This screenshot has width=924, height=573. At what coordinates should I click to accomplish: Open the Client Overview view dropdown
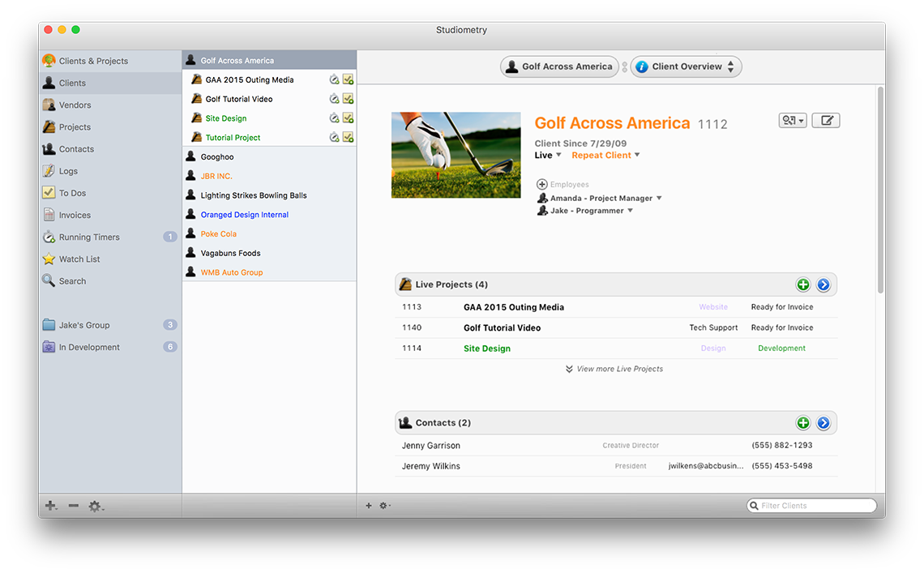[686, 66]
